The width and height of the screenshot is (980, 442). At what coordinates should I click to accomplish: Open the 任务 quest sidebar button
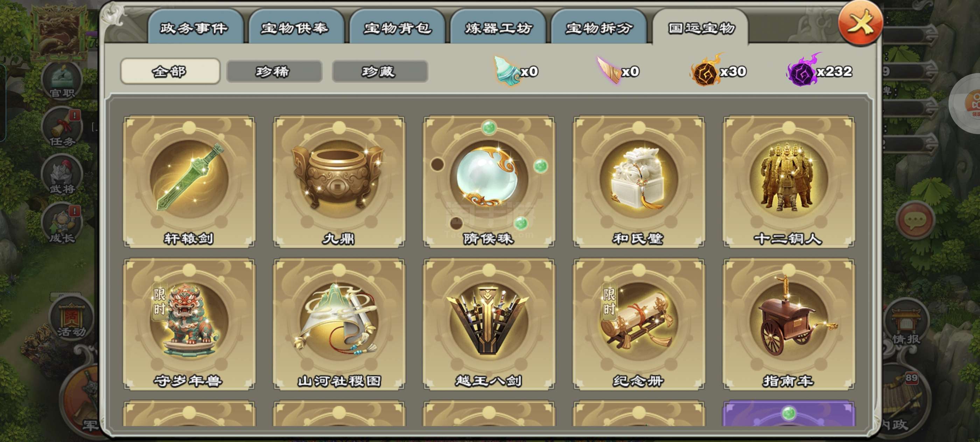click(62, 127)
